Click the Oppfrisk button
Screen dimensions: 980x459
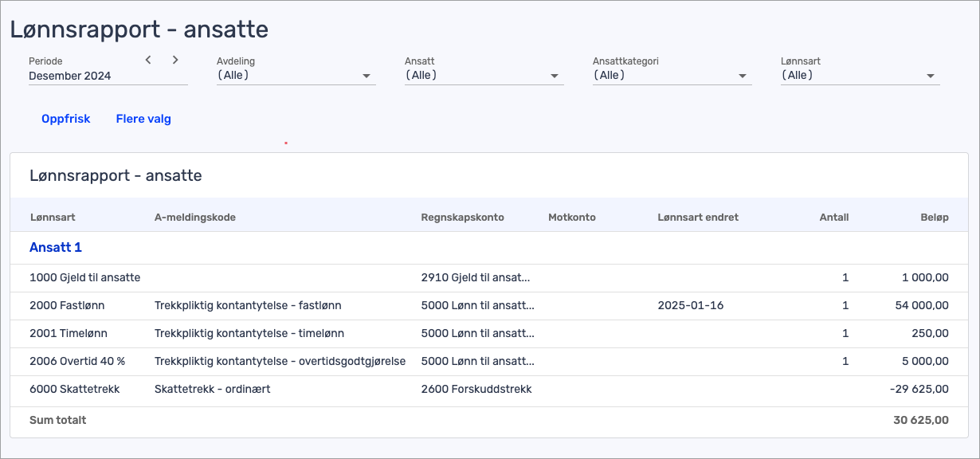[x=66, y=119]
